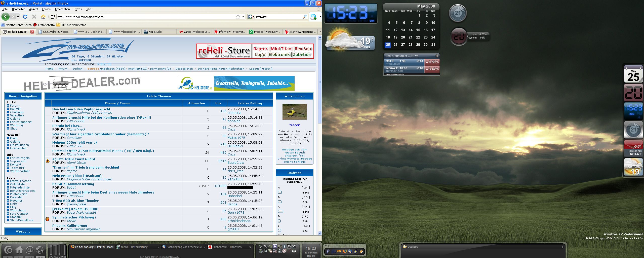Go back with the green Back arrow
The height and width of the screenshot is (258, 644).
(6, 17)
